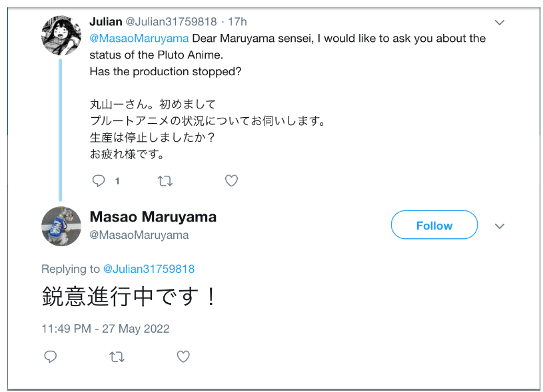Click the @MasaoMaruyama handle under the name
543x392 pixels.
[139, 235]
